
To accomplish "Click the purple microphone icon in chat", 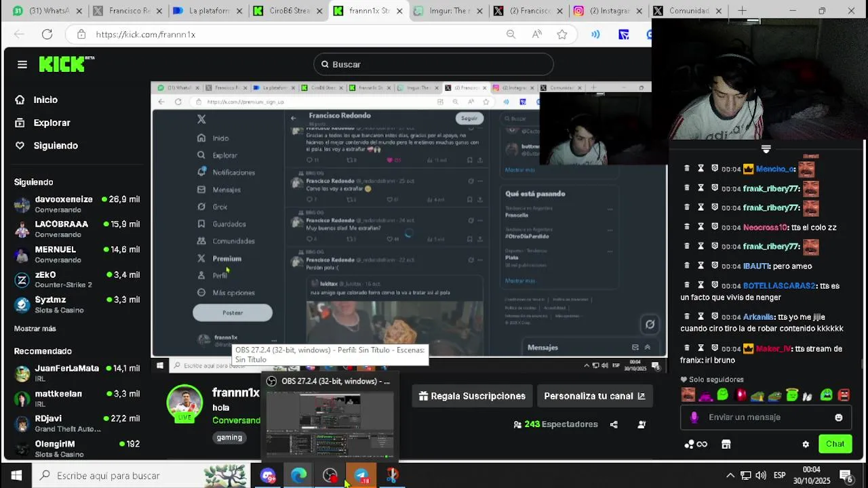I will point(694,418).
